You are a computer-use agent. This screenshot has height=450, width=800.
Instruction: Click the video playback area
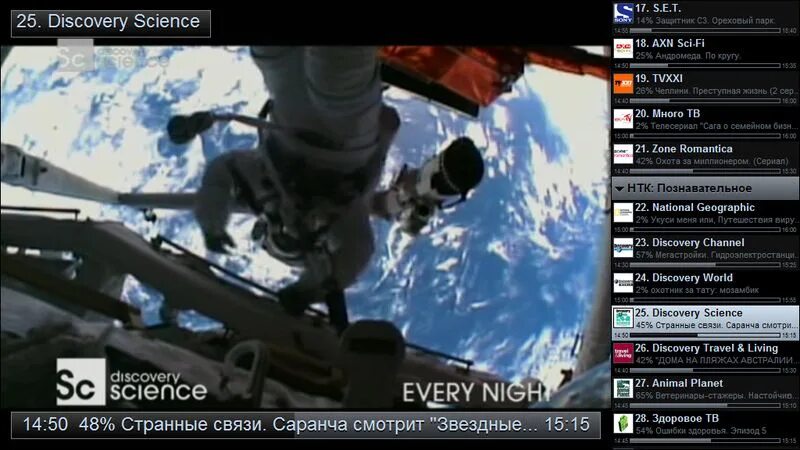[x=305, y=227]
